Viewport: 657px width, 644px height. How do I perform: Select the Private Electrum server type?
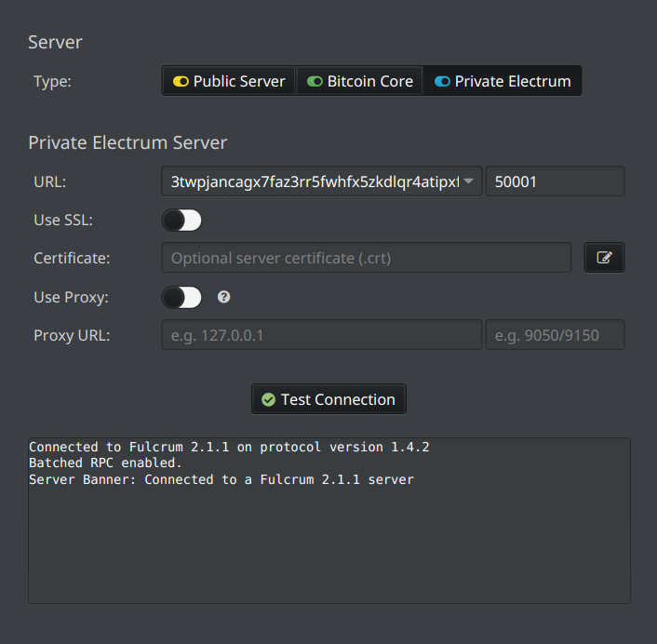[503, 81]
